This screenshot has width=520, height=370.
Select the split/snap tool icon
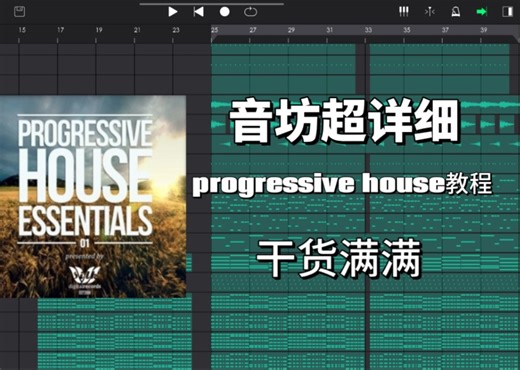pyautogui.click(x=430, y=12)
